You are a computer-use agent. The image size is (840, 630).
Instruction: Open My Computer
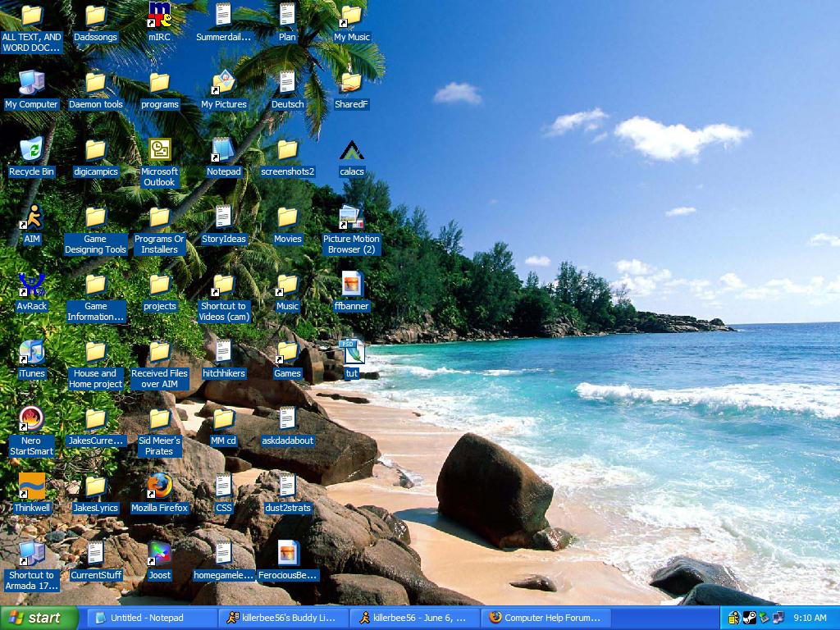(31, 83)
